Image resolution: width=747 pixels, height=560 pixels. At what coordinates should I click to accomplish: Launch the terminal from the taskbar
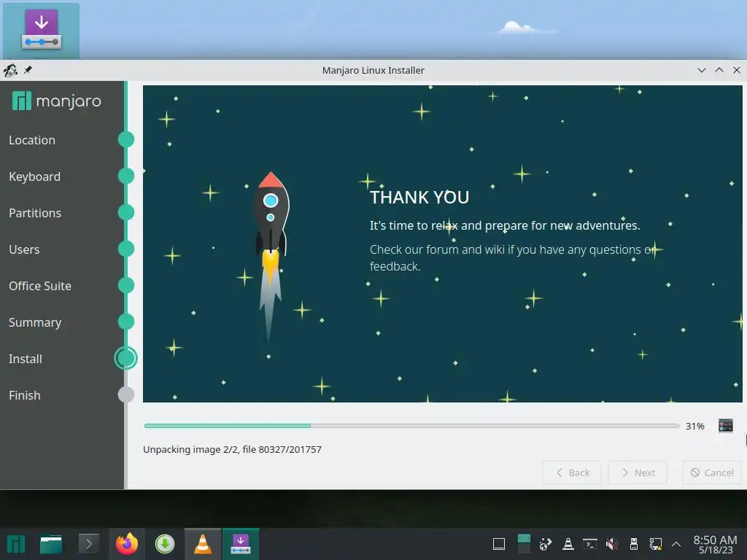pos(88,543)
